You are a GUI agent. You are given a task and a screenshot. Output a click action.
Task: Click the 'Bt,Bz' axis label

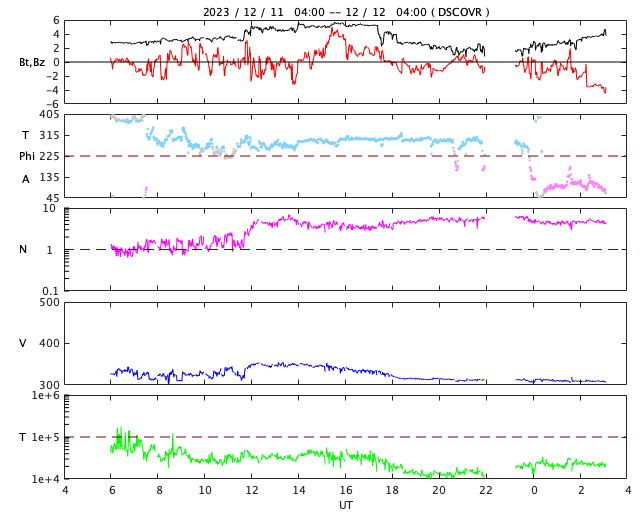pyautogui.click(x=32, y=62)
